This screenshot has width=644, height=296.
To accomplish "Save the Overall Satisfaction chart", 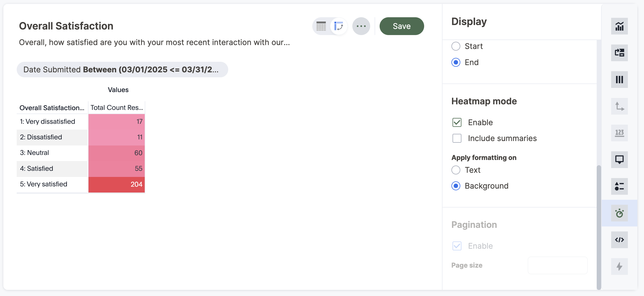I will click(x=402, y=26).
